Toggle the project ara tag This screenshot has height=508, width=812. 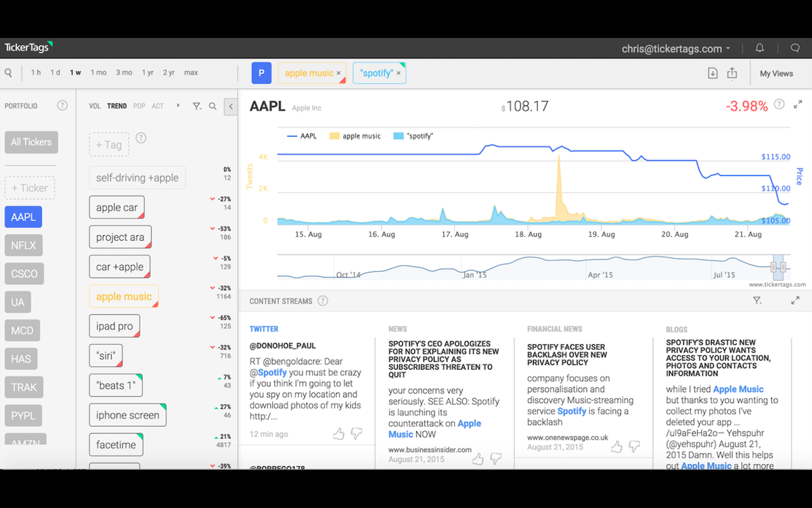click(x=120, y=237)
